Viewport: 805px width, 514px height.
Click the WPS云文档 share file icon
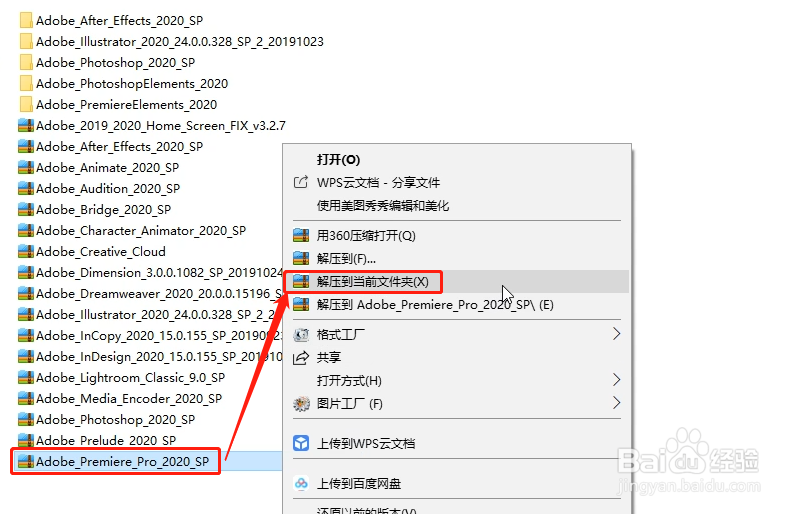point(301,182)
